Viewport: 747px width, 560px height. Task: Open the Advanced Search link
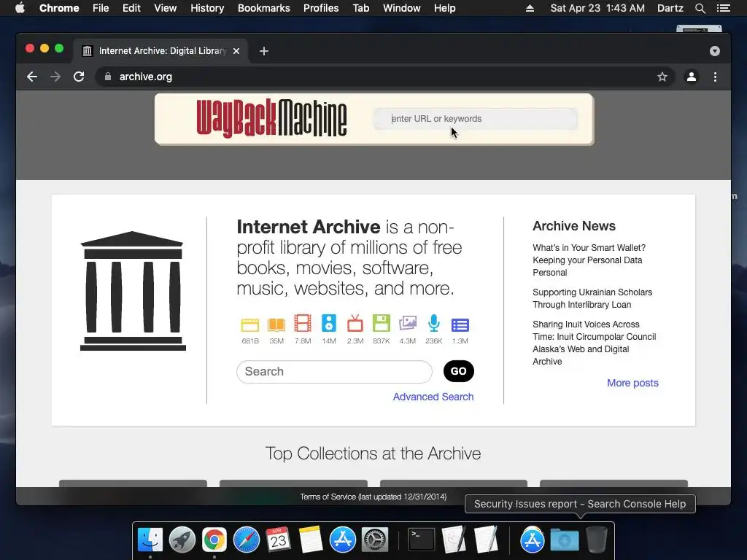coord(433,397)
